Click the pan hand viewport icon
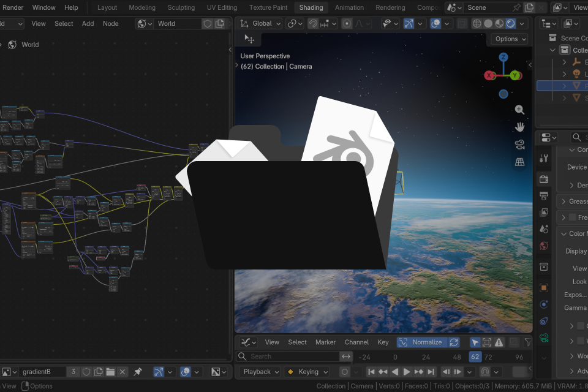 click(519, 127)
